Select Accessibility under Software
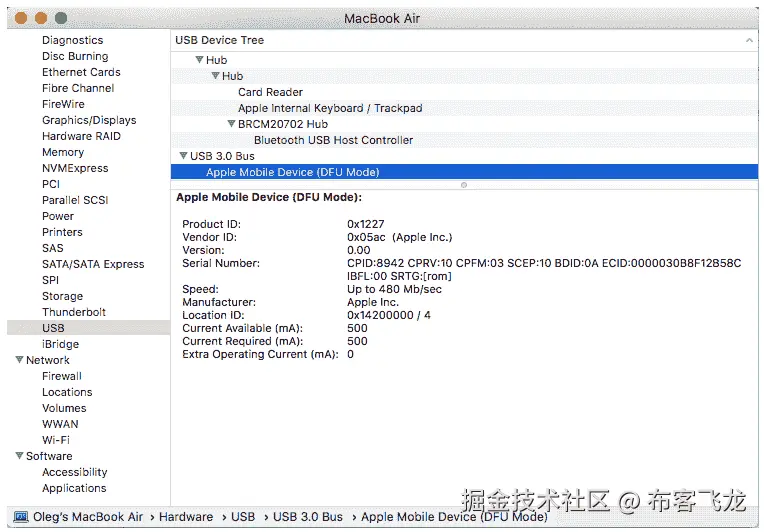 point(75,472)
